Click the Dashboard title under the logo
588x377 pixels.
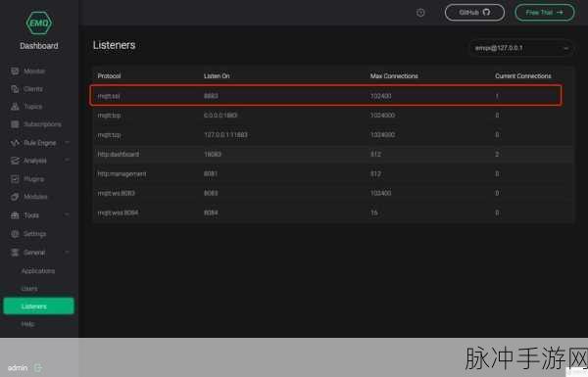(39, 46)
